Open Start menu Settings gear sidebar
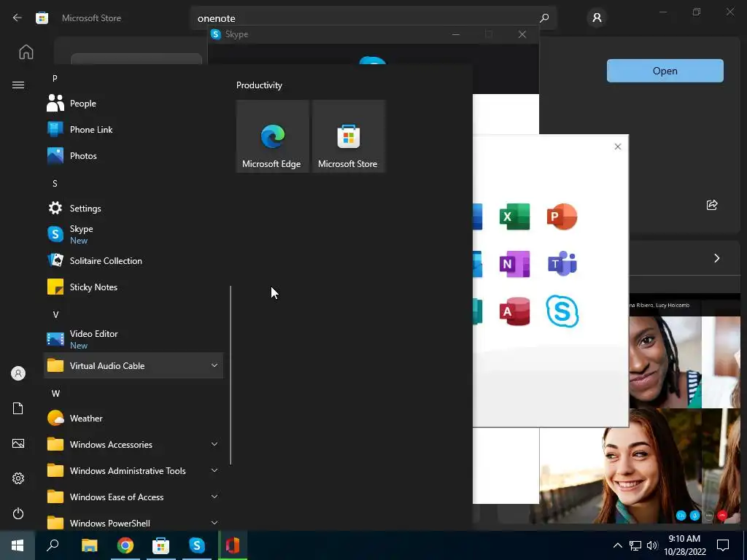The width and height of the screenshot is (747, 560). pyautogui.click(x=18, y=478)
